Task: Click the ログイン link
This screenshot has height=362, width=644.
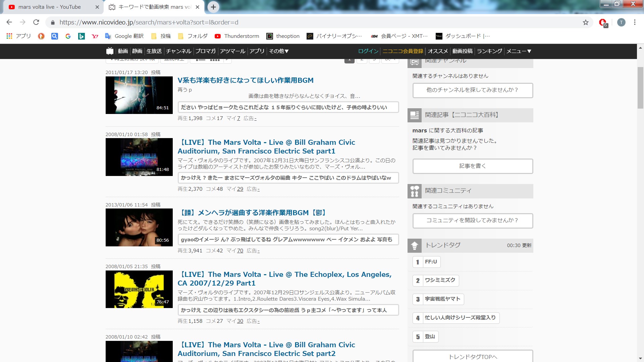Action: pos(368,51)
